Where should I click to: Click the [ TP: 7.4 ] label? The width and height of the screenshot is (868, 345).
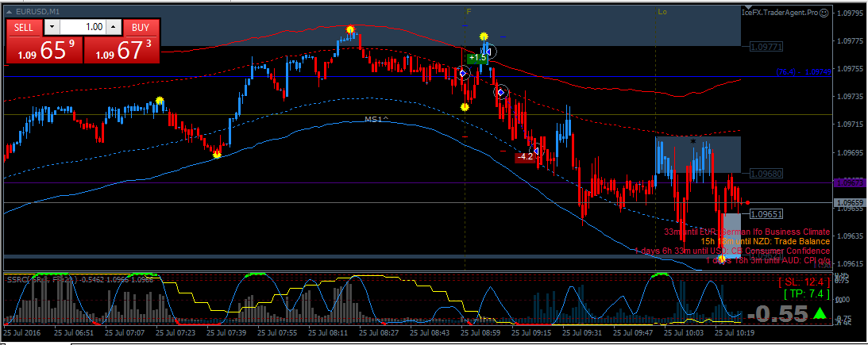tap(807, 293)
